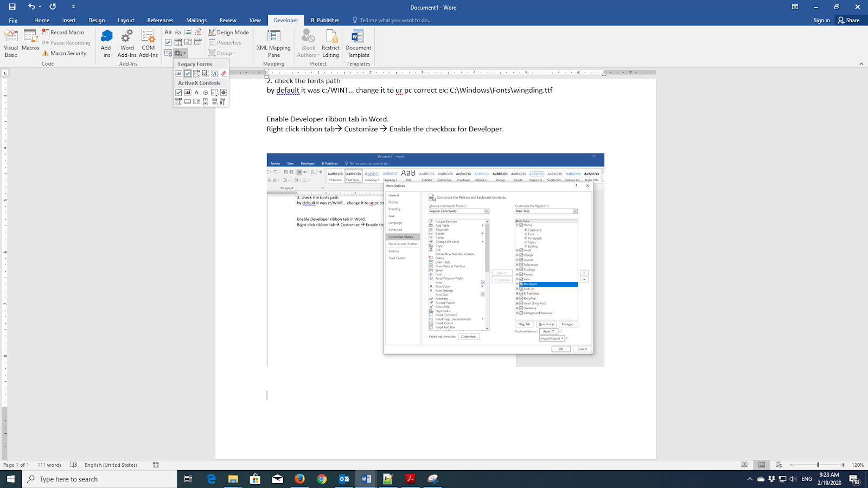Image resolution: width=868 pixels, height=488 pixels.
Task: Open Group controls dropdown
Action: click(222, 53)
